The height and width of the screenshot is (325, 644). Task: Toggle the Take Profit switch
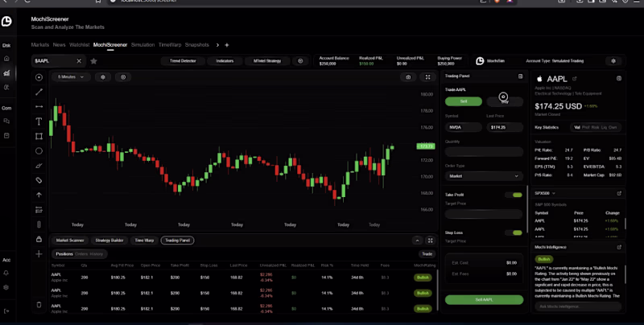point(514,195)
